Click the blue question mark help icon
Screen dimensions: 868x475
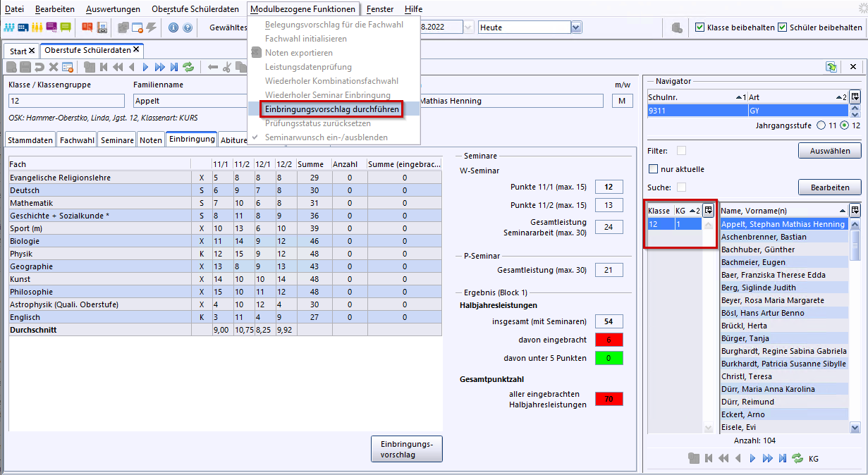point(188,27)
